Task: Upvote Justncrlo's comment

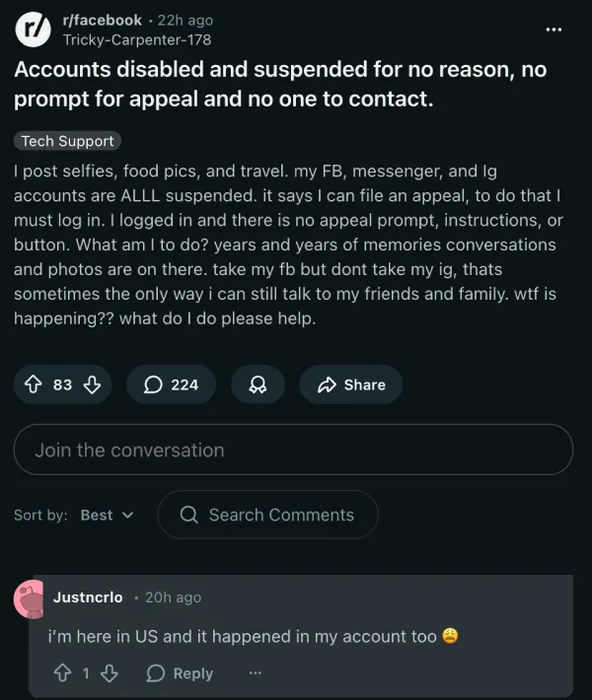Action: pos(62,672)
